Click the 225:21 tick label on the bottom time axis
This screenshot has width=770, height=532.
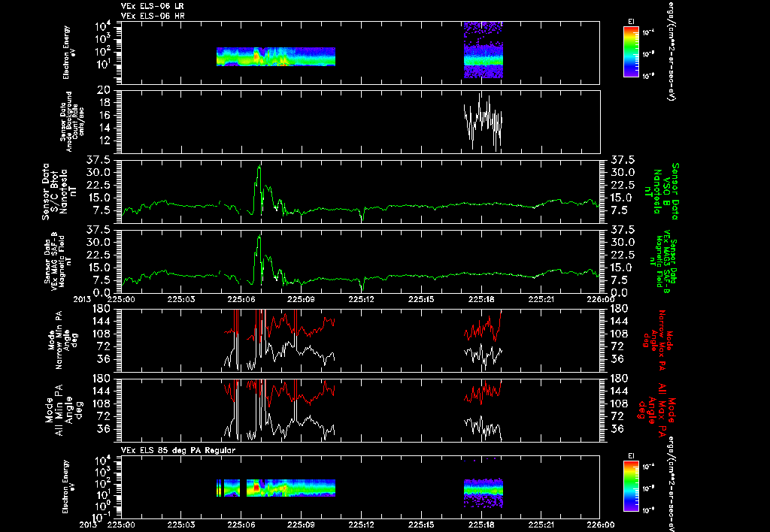tap(541, 524)
